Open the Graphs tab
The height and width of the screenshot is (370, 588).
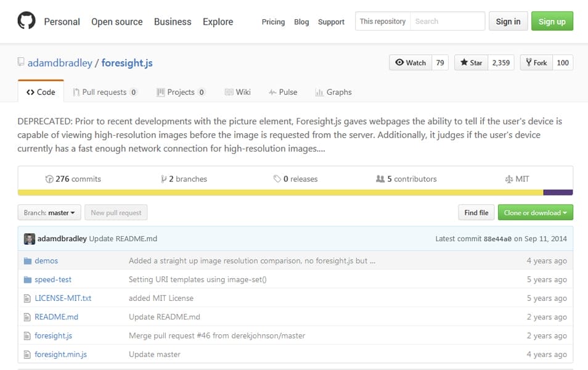tap(333, 92)
